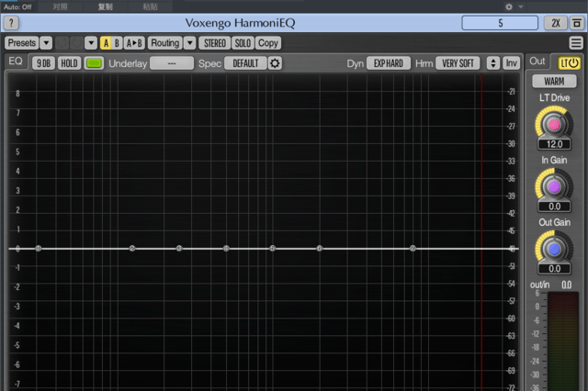
Task: Toggle the green EQ color button
Action: 94,63
